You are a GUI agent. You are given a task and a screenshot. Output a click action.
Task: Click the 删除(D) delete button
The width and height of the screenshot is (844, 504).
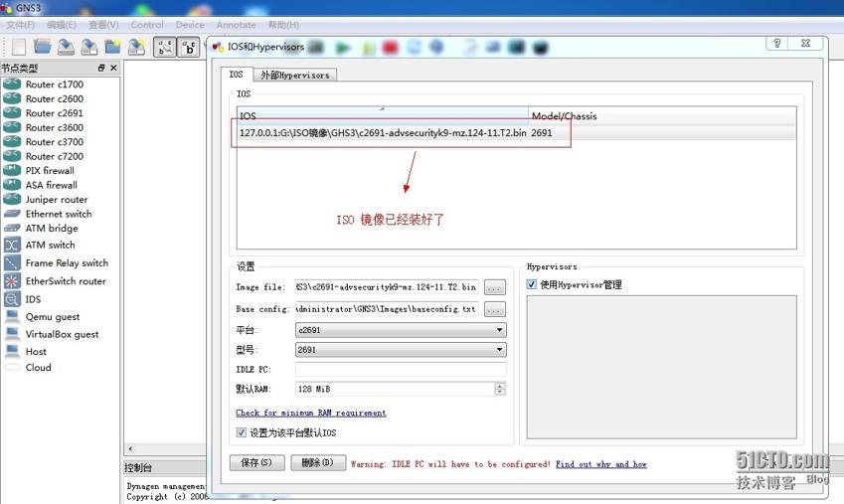click(x=318, y=462)
